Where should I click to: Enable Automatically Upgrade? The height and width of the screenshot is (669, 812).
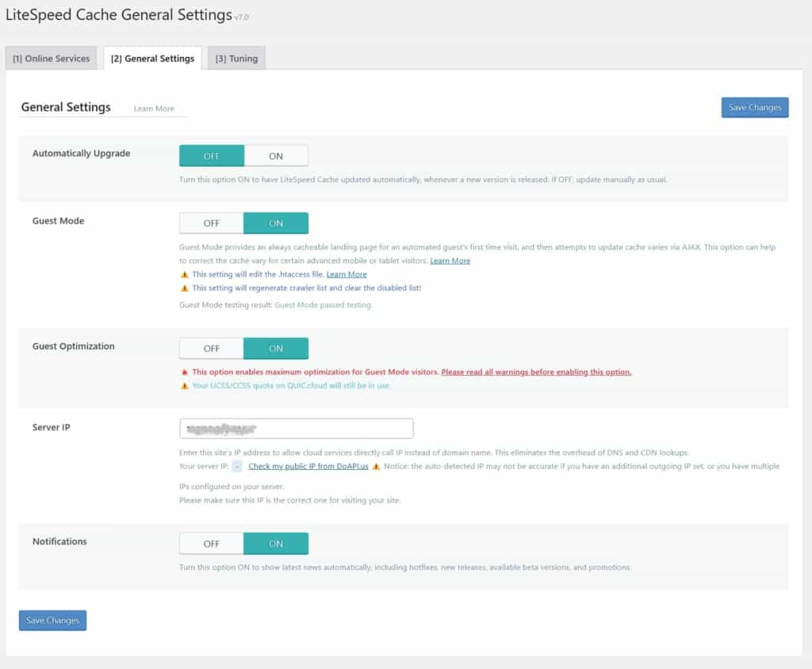(x=276, y=155)
